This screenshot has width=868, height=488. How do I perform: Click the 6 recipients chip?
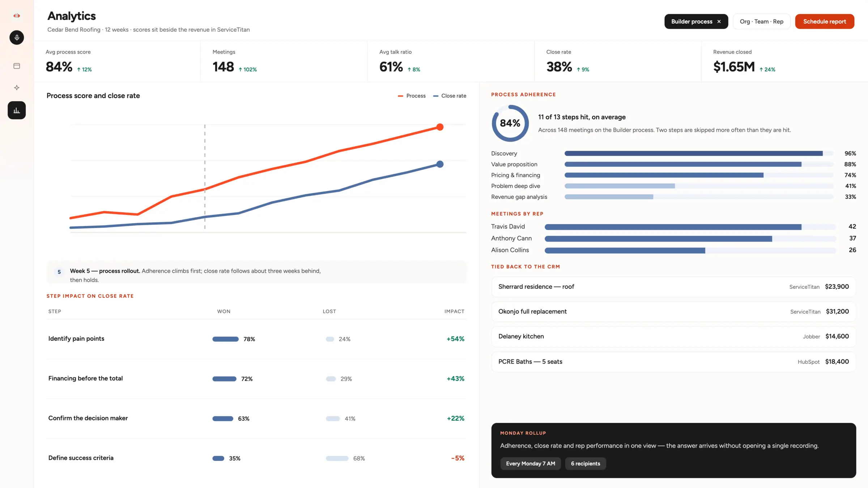585,463
